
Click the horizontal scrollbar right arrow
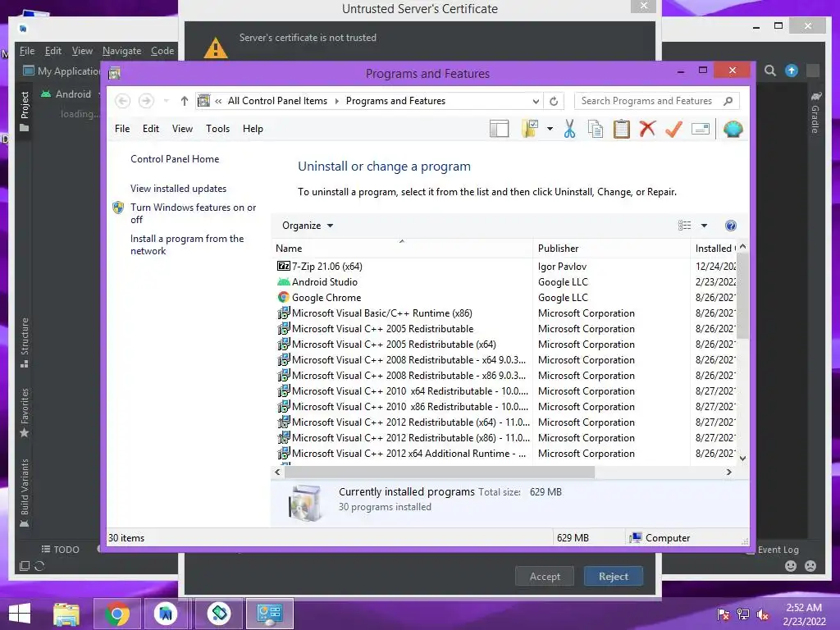point(729,472)
